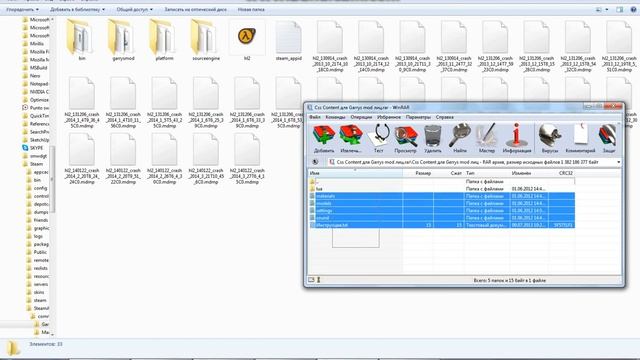Screen dimensions: 640x360
Task: Launch the Мастер wizard tool in WinRAR
Action: tap(487, 139)
